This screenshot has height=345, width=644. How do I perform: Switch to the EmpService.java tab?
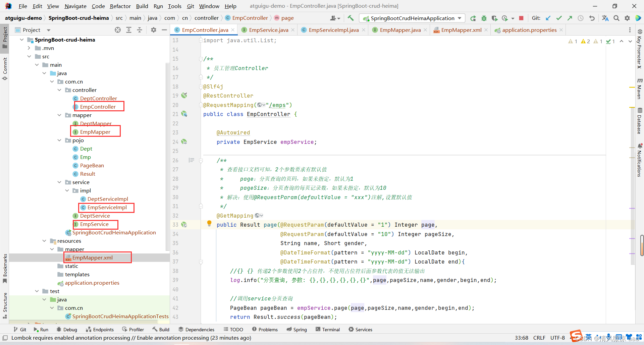(x=268, y=30)
